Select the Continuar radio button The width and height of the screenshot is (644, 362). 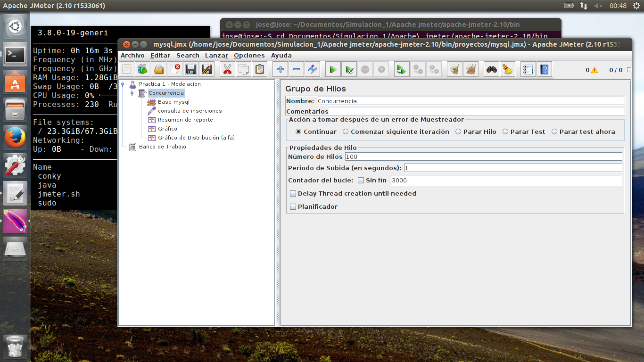click(298, 132)
